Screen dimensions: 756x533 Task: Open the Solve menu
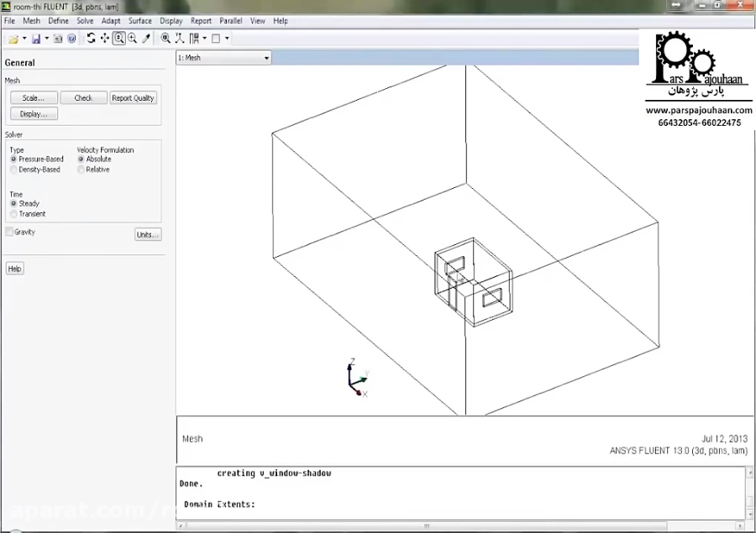(x=85, y=21)
